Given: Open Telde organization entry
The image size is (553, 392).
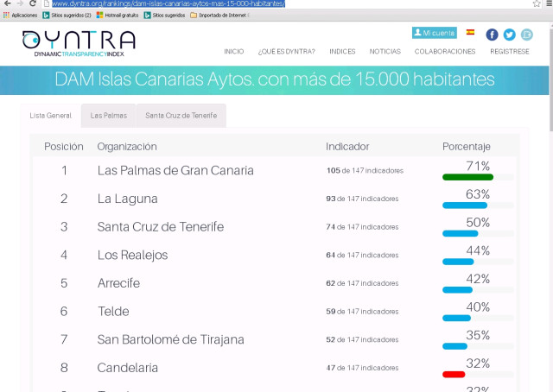Looking at the screenshot, I should (113, 312).
